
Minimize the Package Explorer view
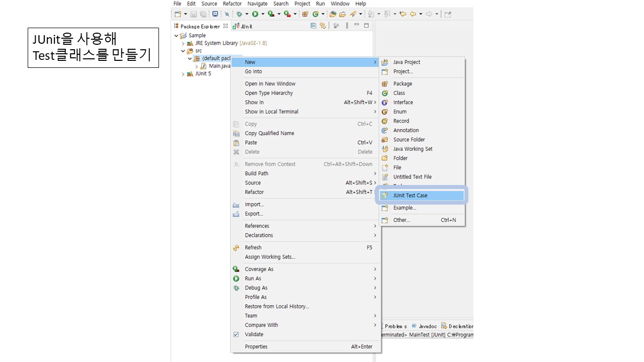[357, 25]
